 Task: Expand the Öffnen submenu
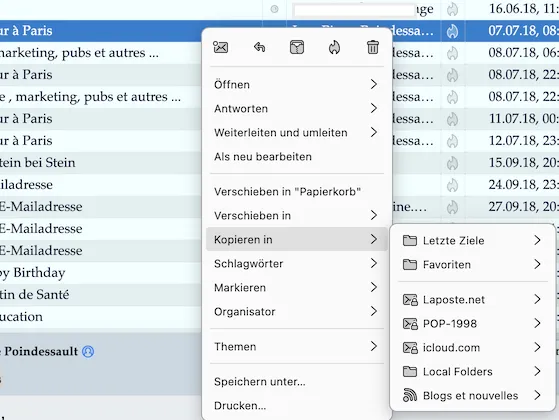coord(297,84)
